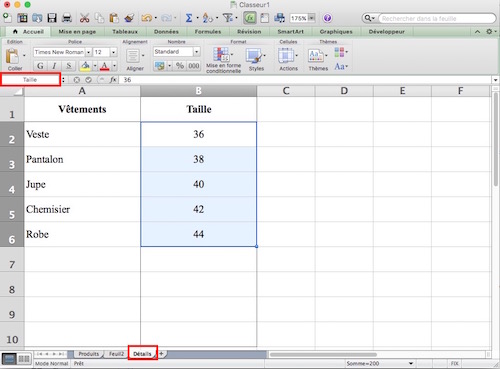Click the Aligner alignment icon

(x=133, y=56)
